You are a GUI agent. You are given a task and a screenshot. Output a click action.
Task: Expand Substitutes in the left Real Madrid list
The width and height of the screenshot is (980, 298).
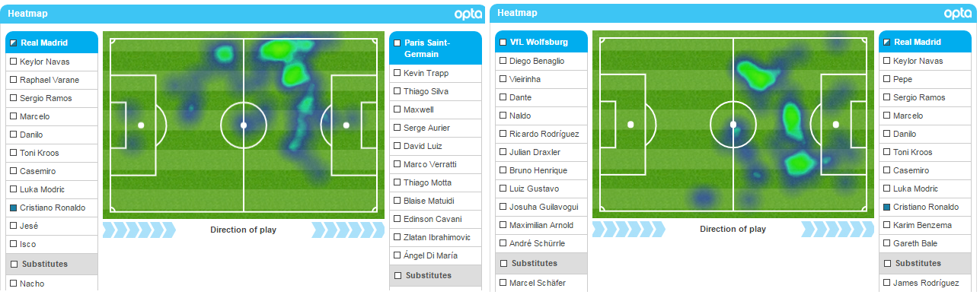click(52, 264)
